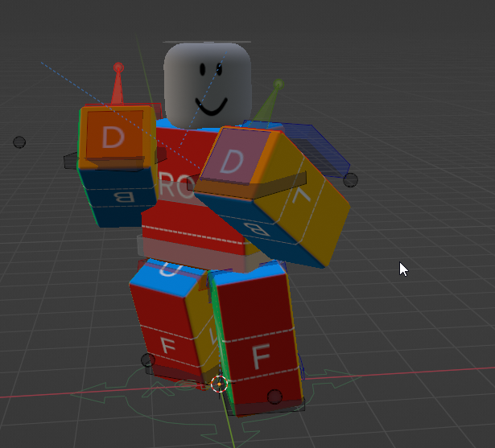Click the 3D cursor at the character's feet
495x448 pixels.
coord(219,384)
